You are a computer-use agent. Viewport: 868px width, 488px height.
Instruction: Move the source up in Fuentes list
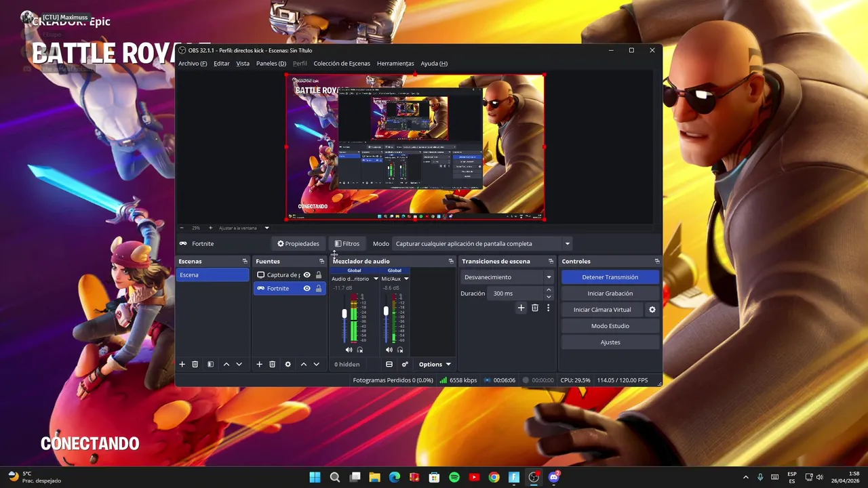pos(304,364)
